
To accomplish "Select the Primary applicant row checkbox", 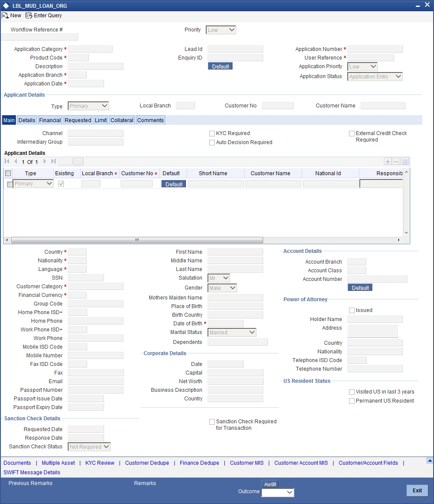I will 10,184.
